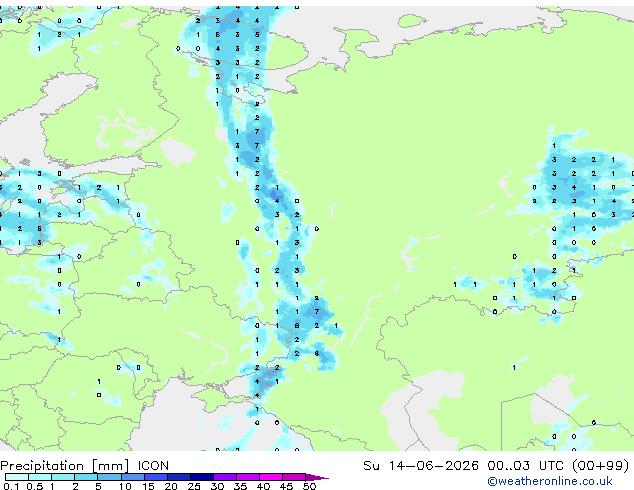Open the weatheronline.co.uk copyright link
The image size is (634, 490).
550,481
